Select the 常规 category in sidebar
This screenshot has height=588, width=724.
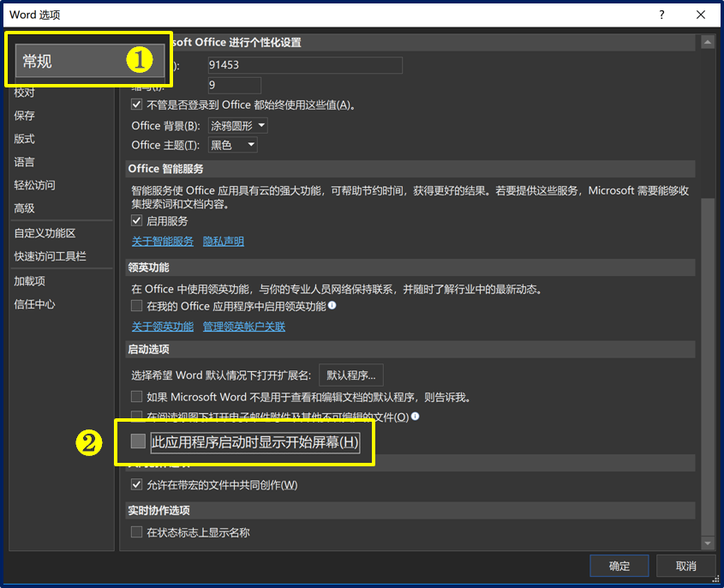click(90, 61)
